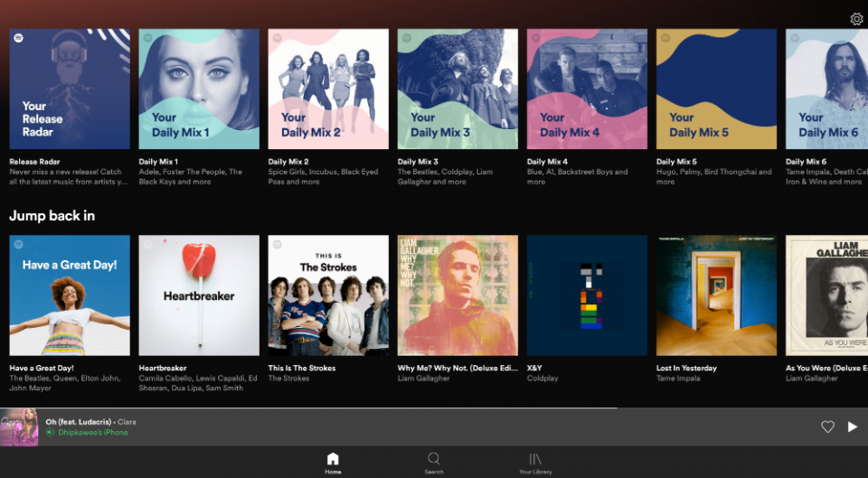The height and width of the screenshot is (478, 868).
Task: Open the Release Radar playlist cover
Action: 70,89
